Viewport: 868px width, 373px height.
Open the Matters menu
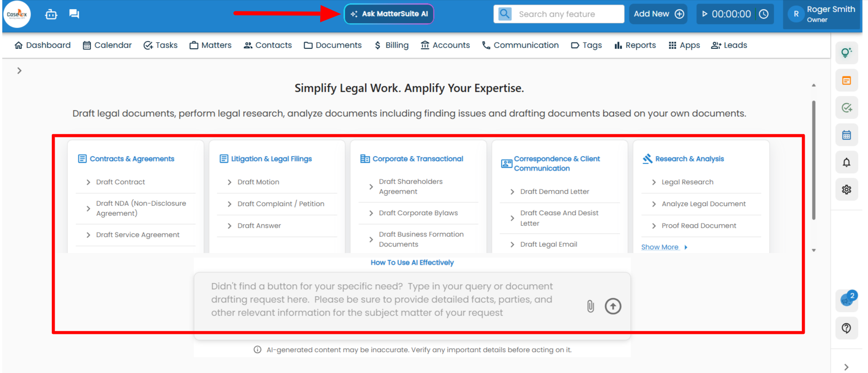pos(210,45)
